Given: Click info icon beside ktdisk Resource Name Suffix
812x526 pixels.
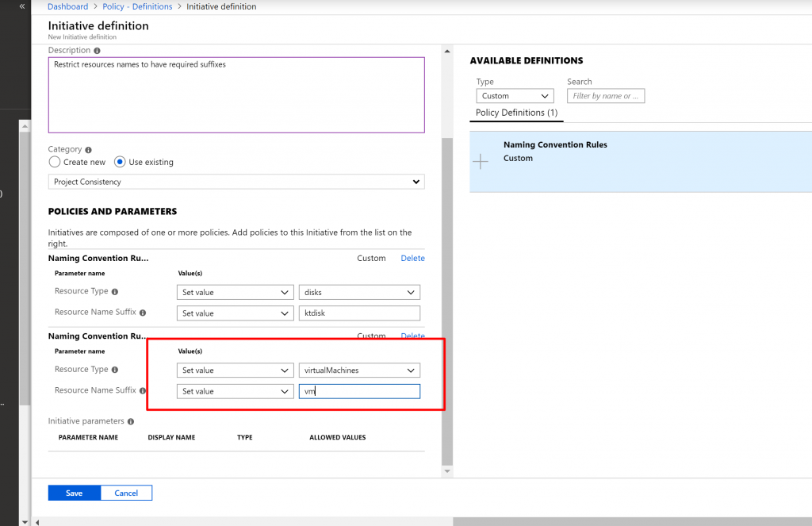Looking at the screenshot, I should (x=143, y=313).
